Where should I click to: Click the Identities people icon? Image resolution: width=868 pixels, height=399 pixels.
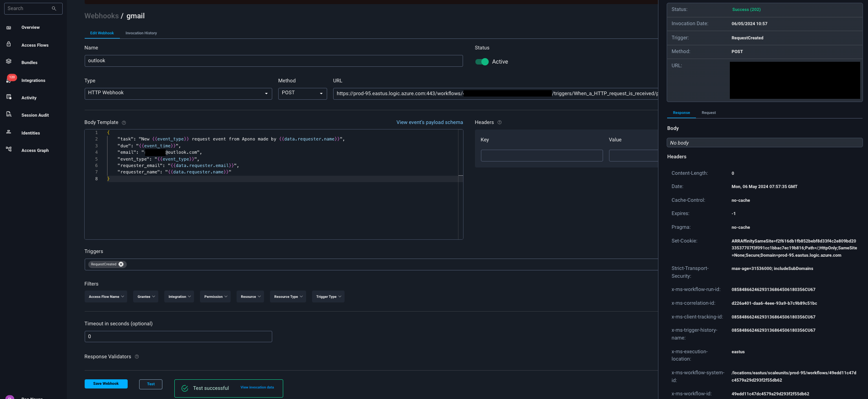pos(9,132)
